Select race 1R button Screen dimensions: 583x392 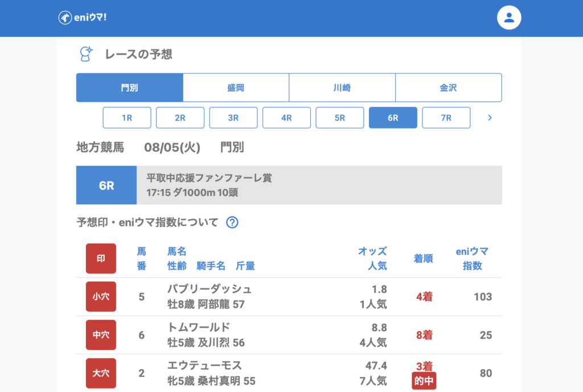click(127, 118)
